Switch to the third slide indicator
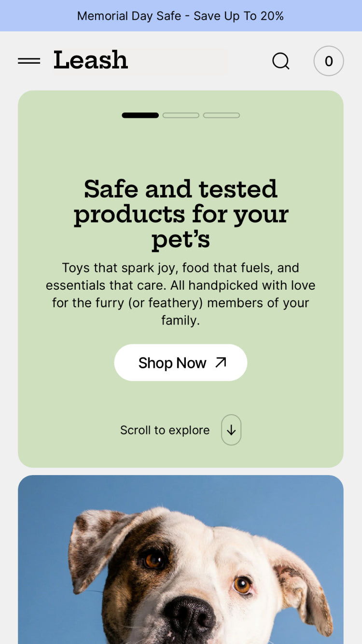The image size is (362, 644). (x=222, y=115)
